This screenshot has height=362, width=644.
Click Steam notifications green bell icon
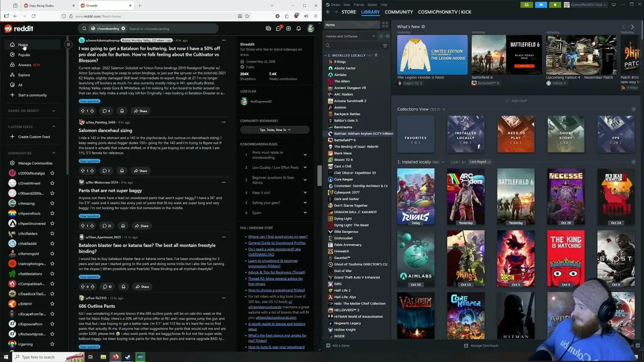tap(554, 5)
